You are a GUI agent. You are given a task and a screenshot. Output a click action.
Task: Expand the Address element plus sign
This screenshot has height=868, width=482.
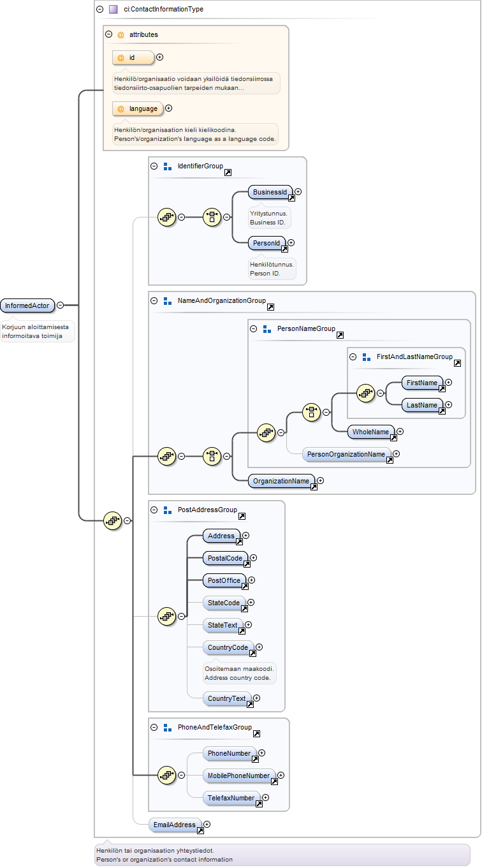pos(246,536)
